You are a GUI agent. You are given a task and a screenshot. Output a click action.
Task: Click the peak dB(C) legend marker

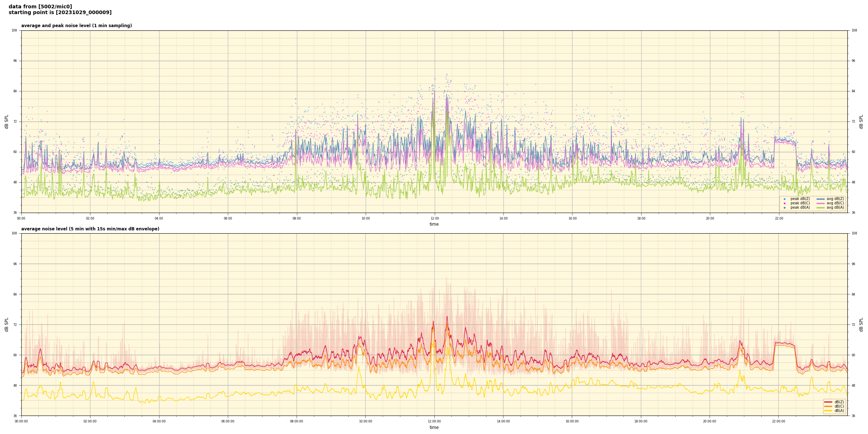click(x=784, y=203)
